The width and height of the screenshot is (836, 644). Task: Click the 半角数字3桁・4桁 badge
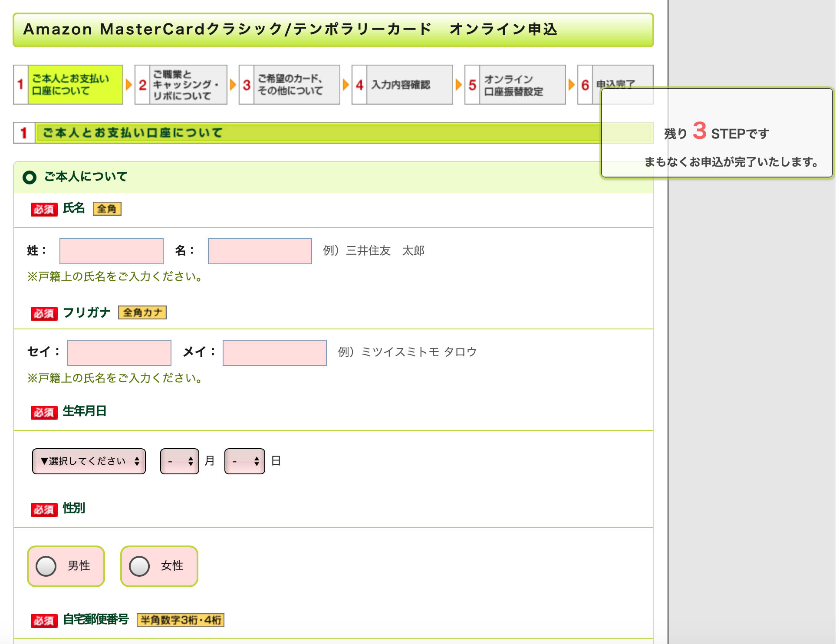click(181, 620)
